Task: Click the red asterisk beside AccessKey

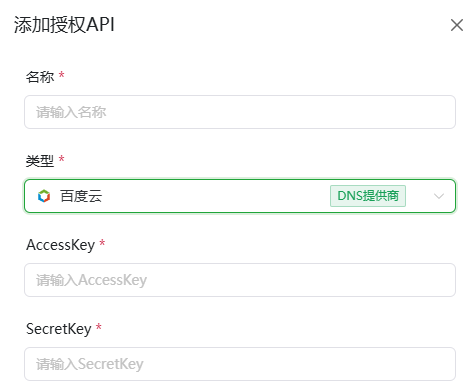Action: (x=102, y=243)
